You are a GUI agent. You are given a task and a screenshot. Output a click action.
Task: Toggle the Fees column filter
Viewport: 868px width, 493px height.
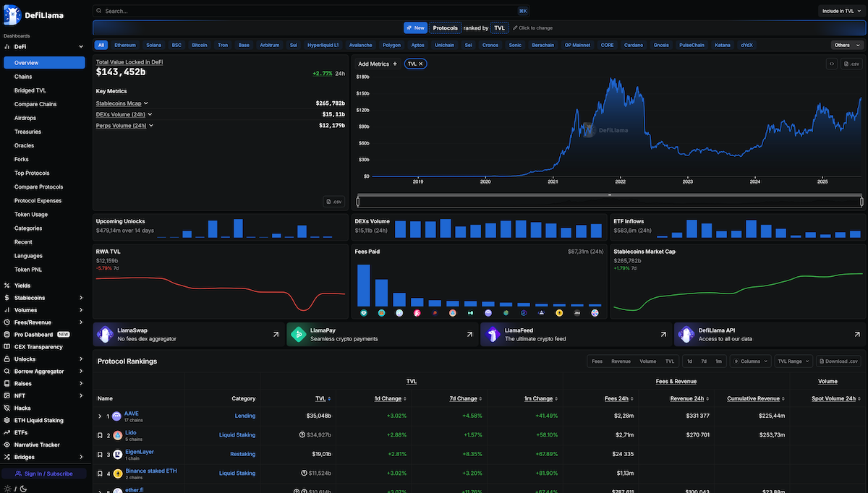tap(597, 361)
